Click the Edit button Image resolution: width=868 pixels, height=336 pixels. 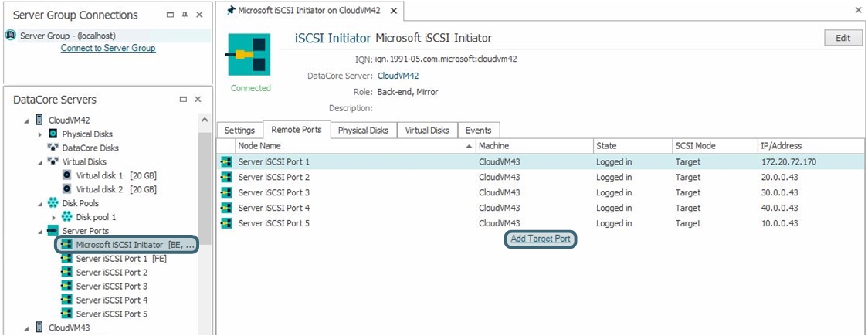tap(843, 38)
